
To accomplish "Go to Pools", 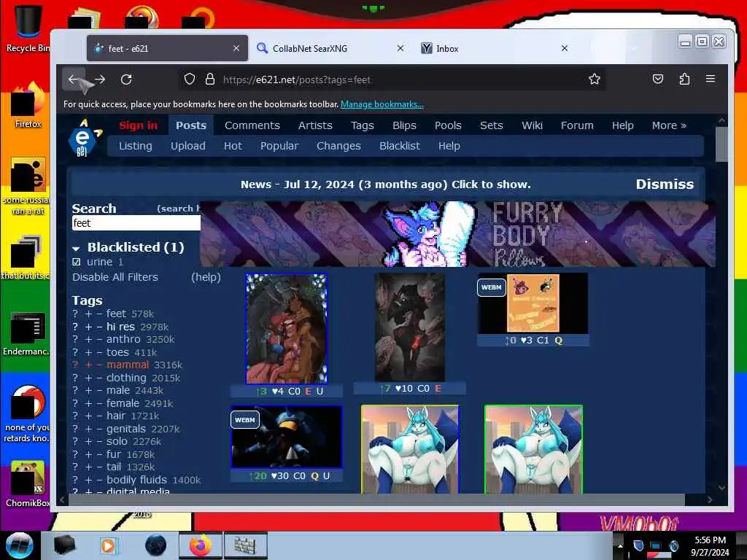I will [x=449, y=125].
